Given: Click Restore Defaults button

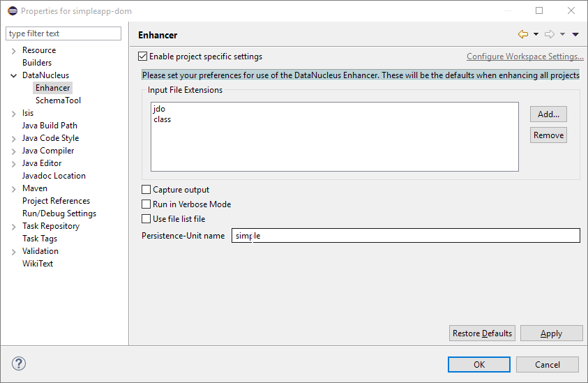Looking at the screenshot, I should click(x=482, y=333).
